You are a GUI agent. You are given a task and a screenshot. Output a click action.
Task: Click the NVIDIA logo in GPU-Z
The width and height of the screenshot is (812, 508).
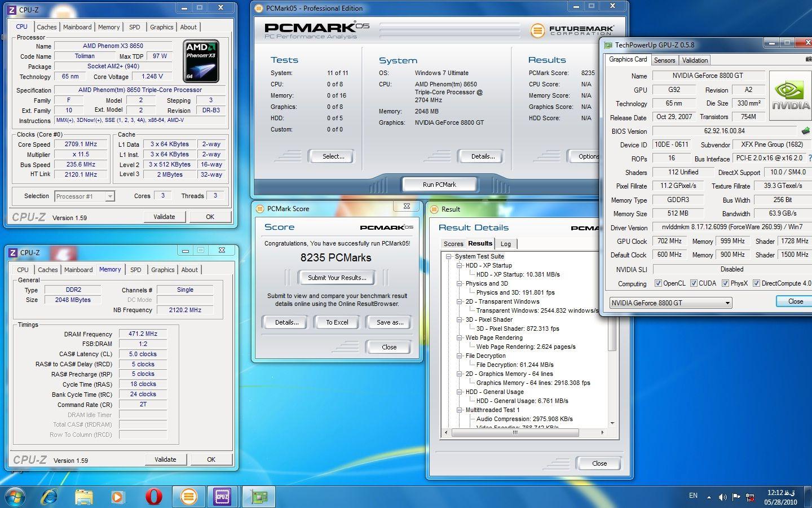[x=791, y=97]
